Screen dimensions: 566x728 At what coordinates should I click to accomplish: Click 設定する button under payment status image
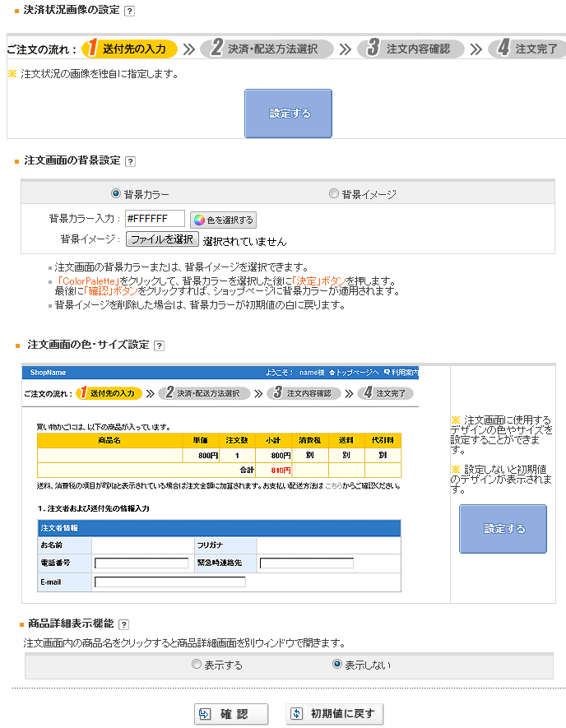[288, 114]
